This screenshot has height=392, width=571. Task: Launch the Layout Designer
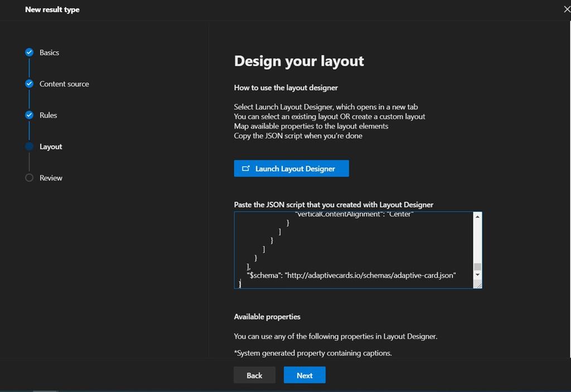pyautogui.click(x=291, y=168)
